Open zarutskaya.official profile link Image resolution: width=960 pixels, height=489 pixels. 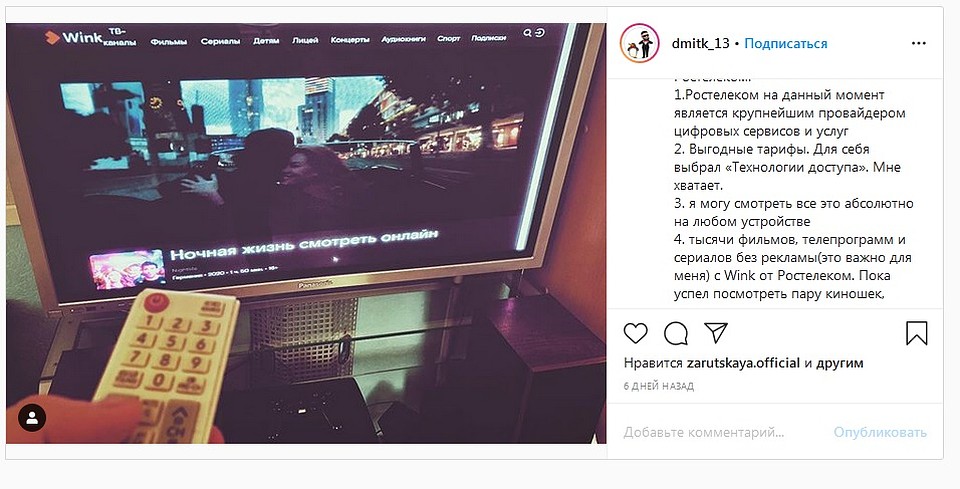point(743,363)
